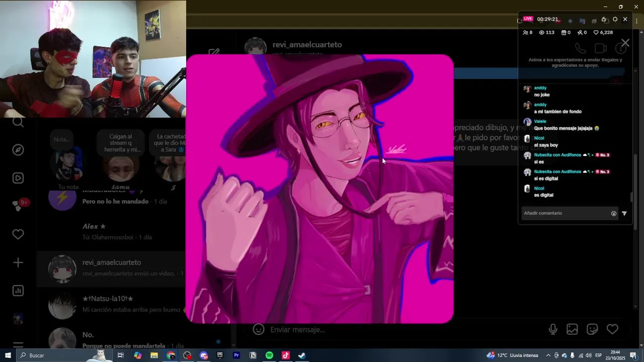Click Nubecita con Audifonos 'si es digital'
The width and height of the screenshot is (644, 362).
pos(546,178)
